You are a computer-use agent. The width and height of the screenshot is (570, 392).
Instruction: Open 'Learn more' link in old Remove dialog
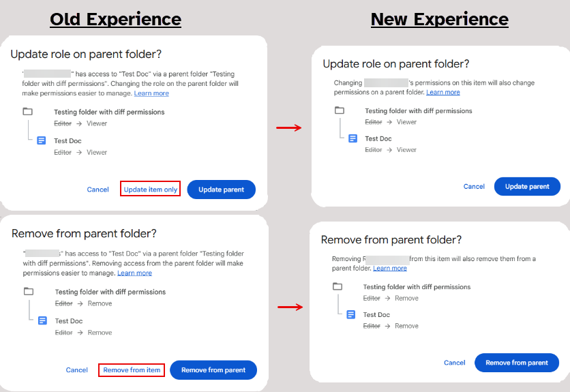click(134, 273)
